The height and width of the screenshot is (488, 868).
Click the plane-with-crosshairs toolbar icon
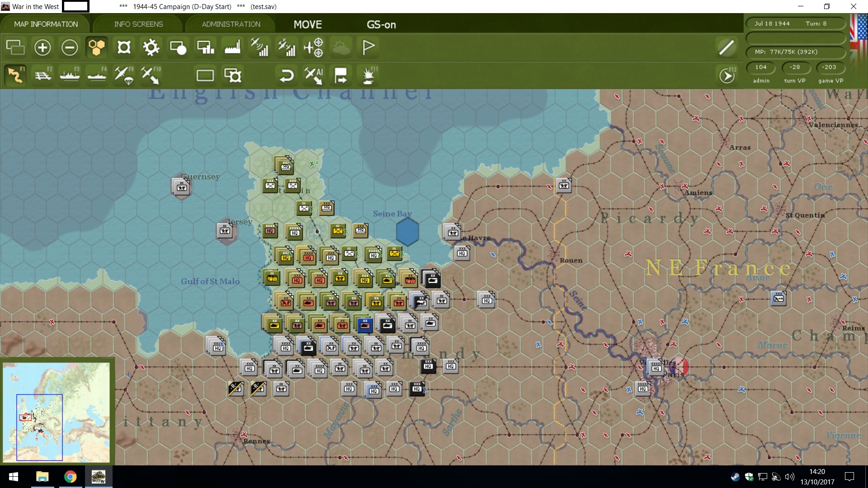314,47
